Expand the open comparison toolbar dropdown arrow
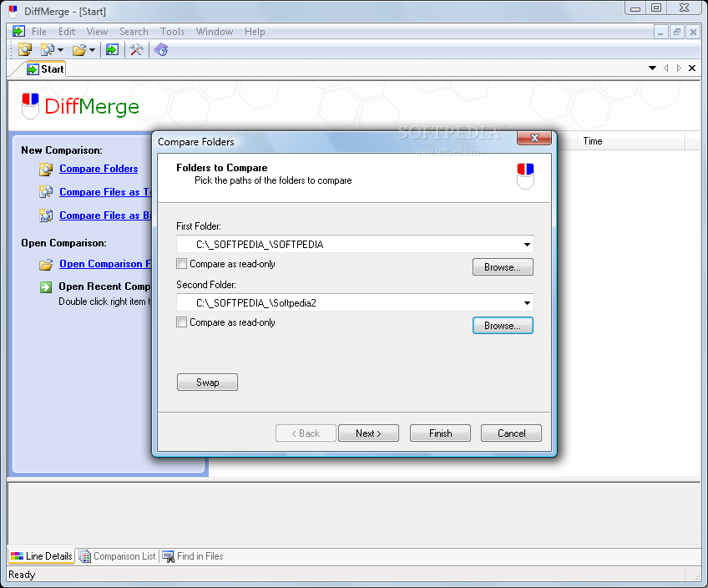 (x=92, y=49)
